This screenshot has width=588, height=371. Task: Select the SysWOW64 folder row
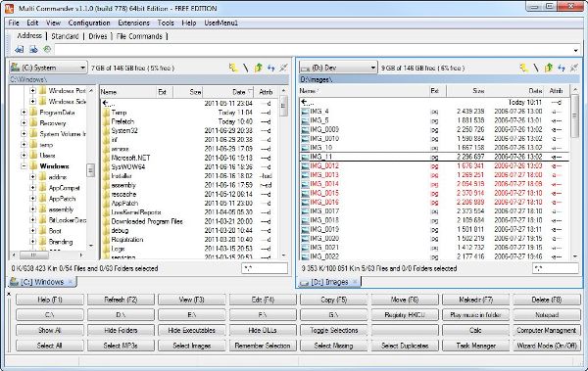(x=189, y=166)
